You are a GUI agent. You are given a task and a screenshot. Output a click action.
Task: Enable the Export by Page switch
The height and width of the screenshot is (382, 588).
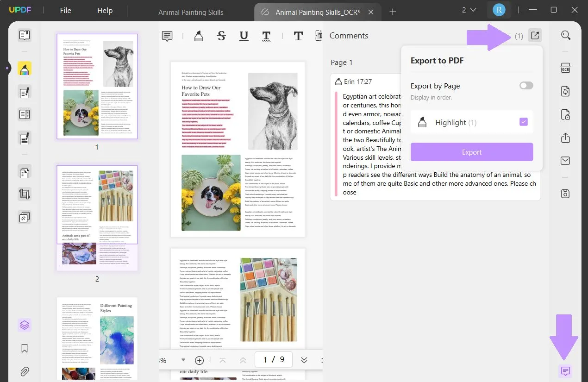(526, 86)
